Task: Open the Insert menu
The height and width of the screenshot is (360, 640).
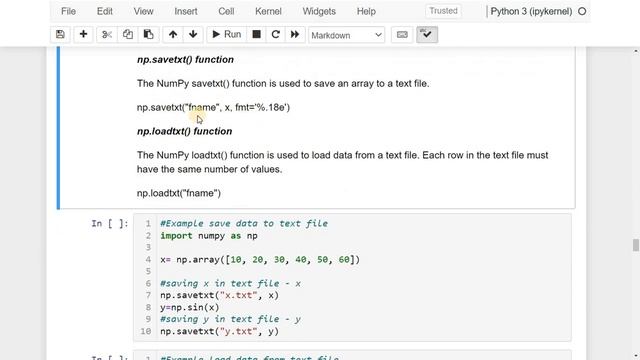Action: coord(186,11)
